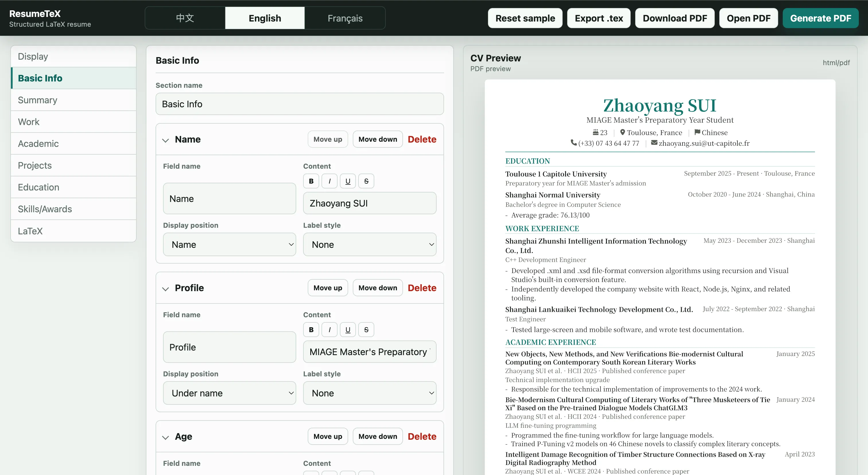Collapse the Profile field card chevron

(x=165, y=289)
